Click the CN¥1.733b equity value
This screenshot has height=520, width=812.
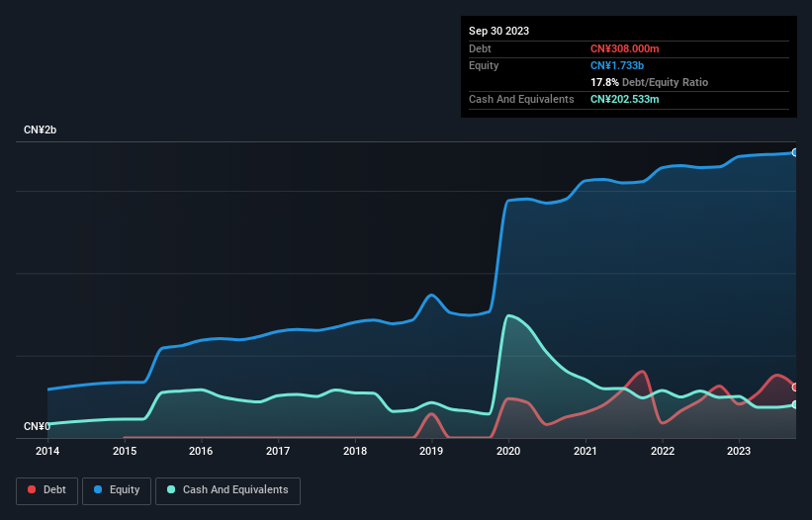[617, 65]
